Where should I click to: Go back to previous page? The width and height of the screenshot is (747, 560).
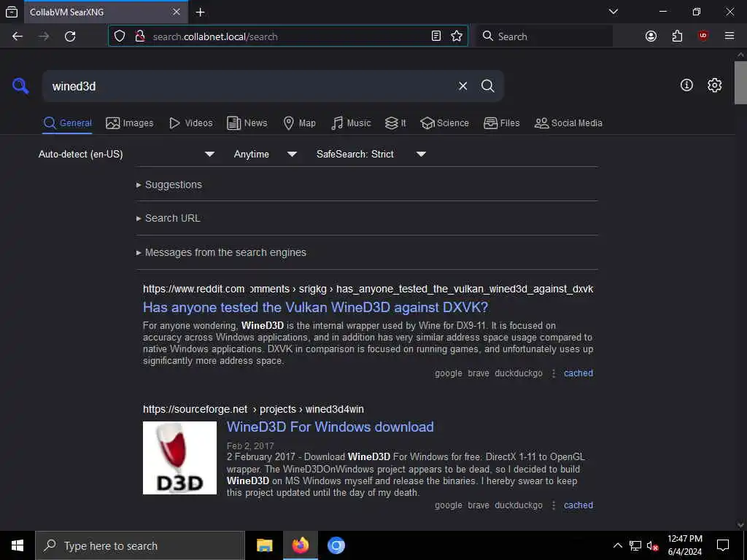[x=18, y=36]
